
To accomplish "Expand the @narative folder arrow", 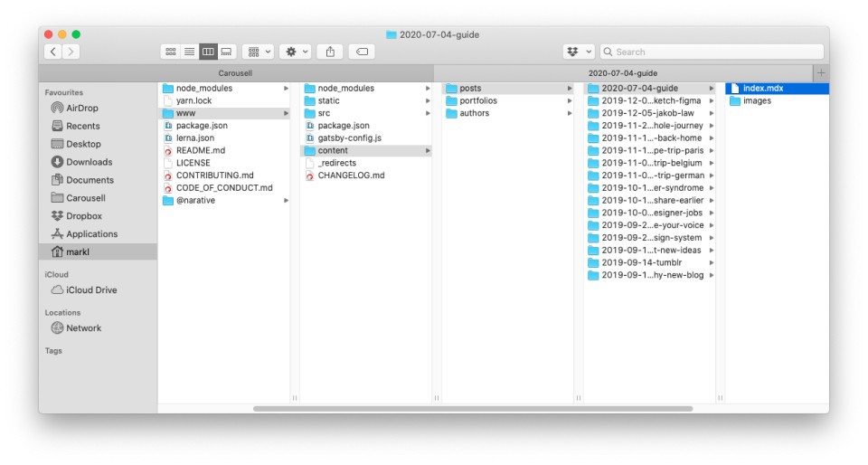I will tap(286, 201).
